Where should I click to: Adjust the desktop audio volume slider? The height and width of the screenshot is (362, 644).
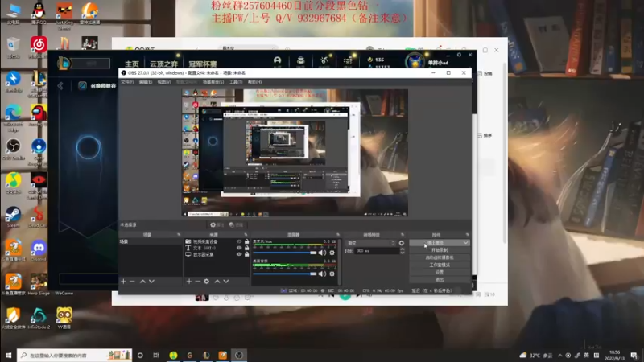click(x=285, y=274)
